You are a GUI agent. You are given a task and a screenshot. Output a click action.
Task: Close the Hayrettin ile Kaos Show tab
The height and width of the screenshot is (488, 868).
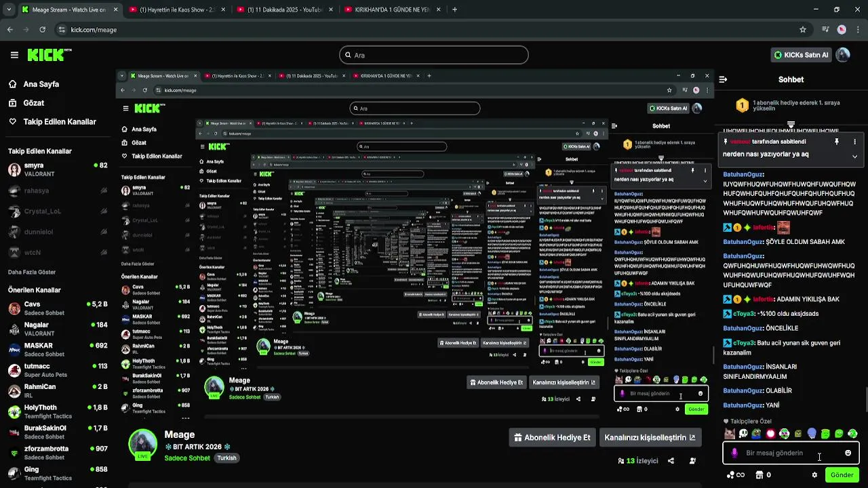click(x=223, y=9)
